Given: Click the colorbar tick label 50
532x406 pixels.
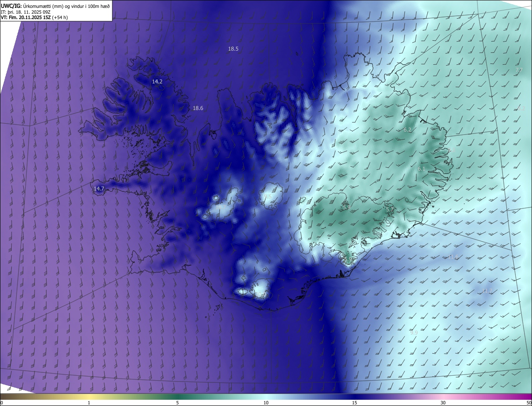Looking at the screenshot, I should pos(529,403).
